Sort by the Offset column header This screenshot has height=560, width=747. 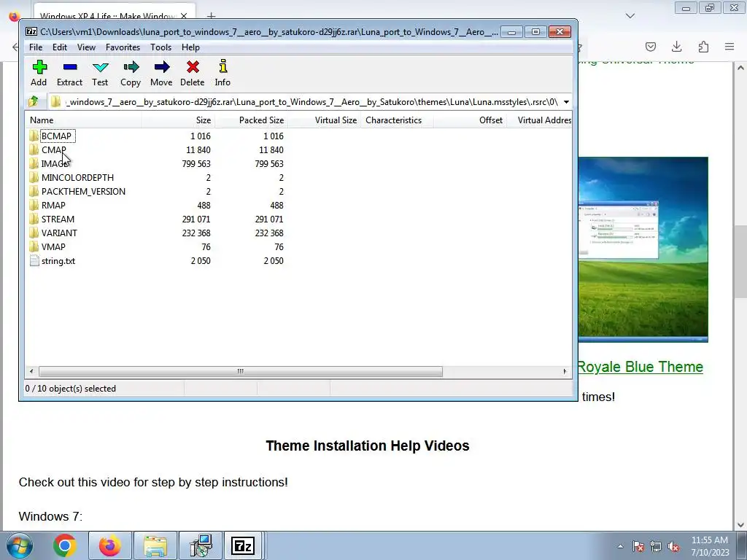coord(470,120)
